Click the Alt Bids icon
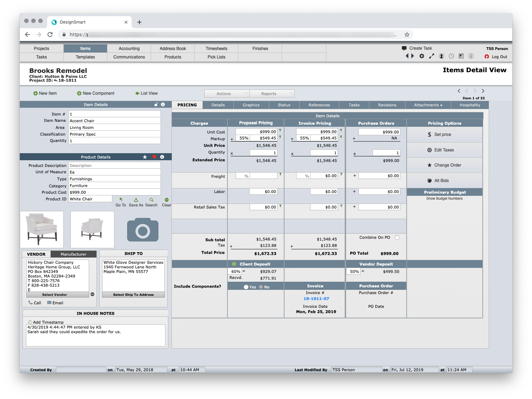The height and width of the screenshot is (399, 532). pos(430,181)
